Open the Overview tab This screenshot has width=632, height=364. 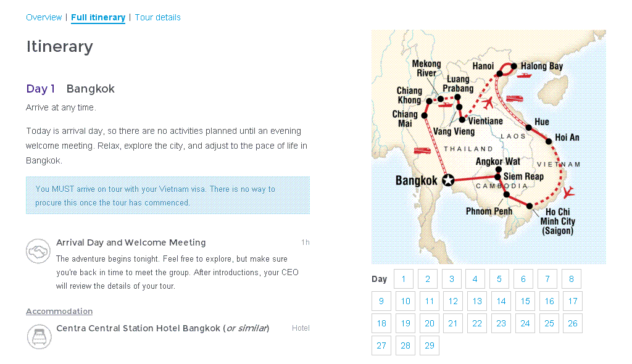tap(44, 17)
